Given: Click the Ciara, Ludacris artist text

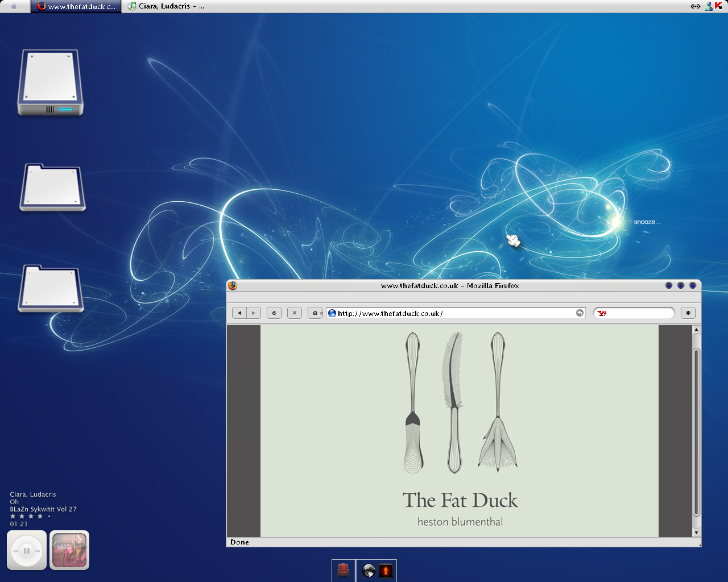Looking at the screenshot, I should [33, 494].
